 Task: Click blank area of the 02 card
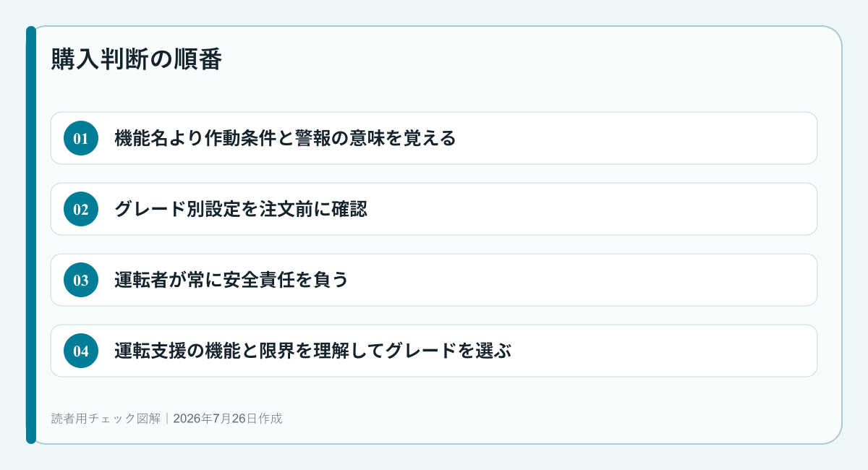[593, 209]
